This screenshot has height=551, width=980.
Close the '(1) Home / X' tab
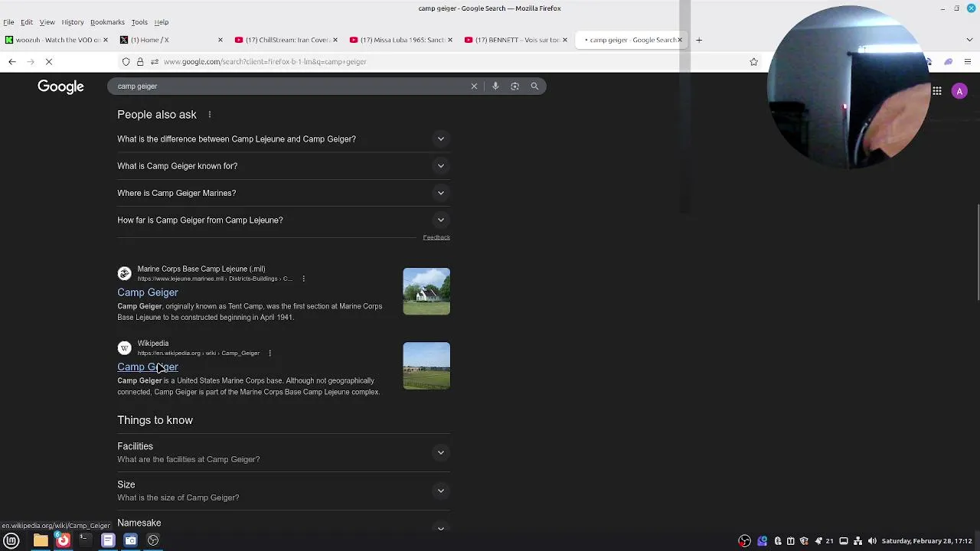[x=220, y=40]
